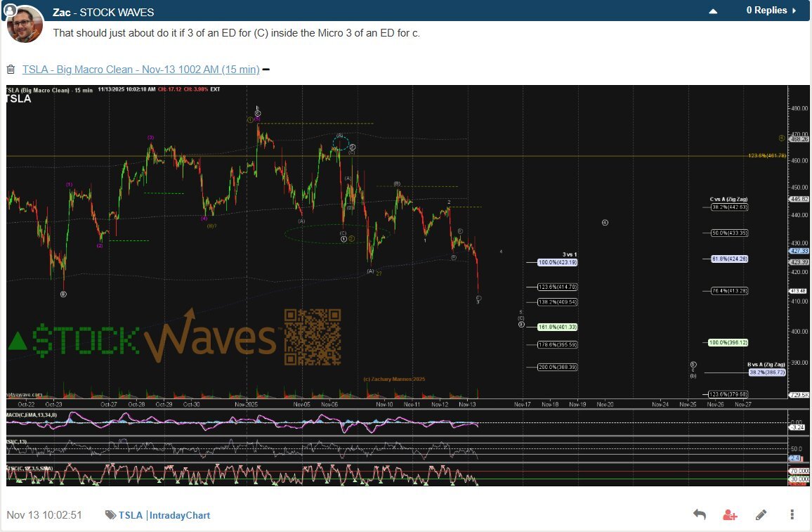The image size is (812, 532).
Task: Click the green 161.8%(401.33) Fibonacci label
Action: 557,327
